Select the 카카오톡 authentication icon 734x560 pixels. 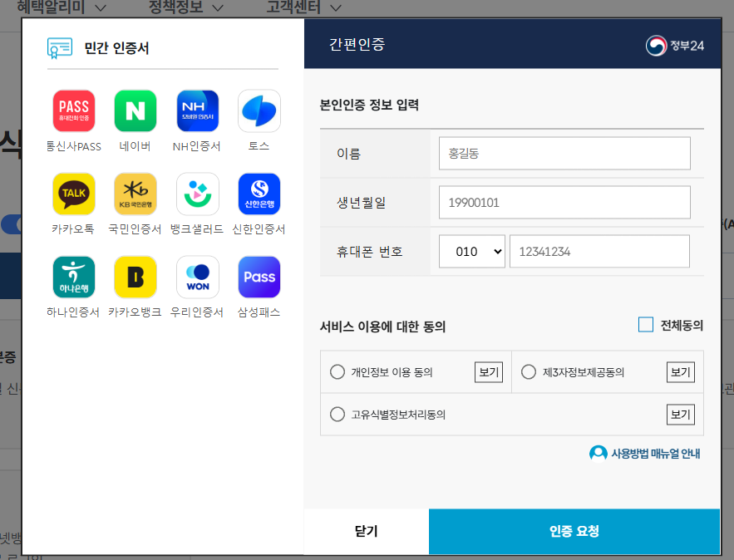[73, 194]
